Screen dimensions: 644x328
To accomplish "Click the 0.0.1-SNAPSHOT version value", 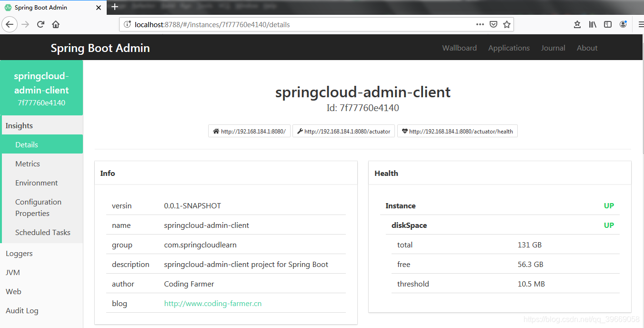I will [x=192, y=206].
